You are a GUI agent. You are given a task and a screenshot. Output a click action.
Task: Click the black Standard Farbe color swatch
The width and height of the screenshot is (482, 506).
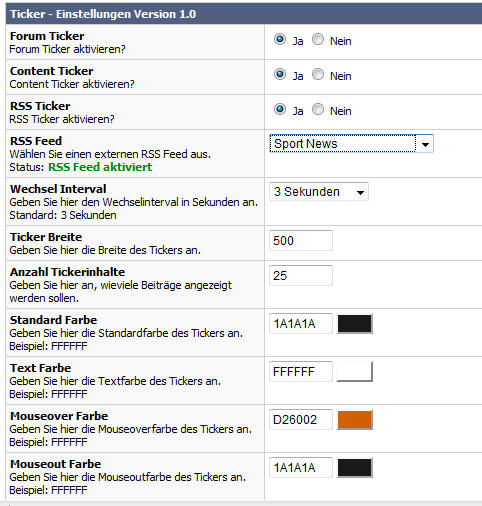[x=354, y=323]
